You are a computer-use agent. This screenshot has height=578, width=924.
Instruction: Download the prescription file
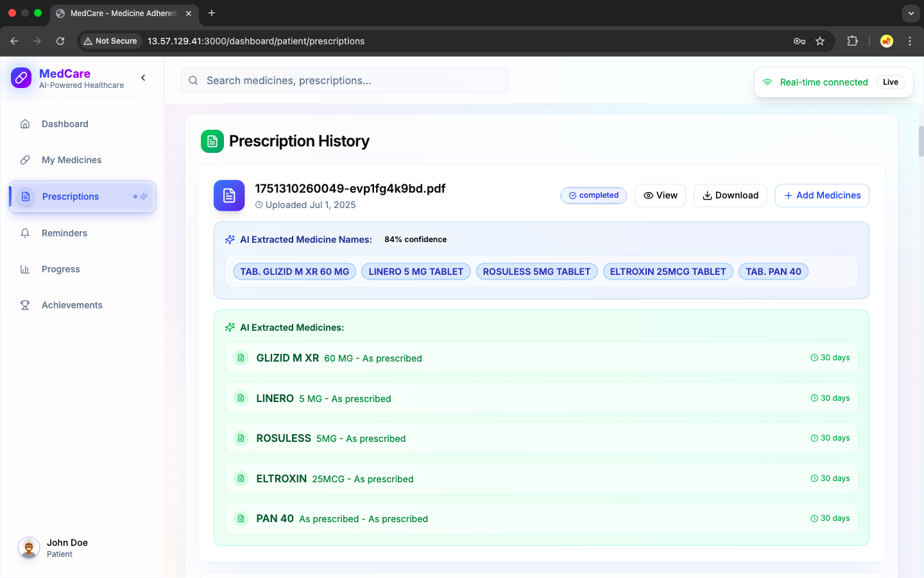coord(730,195)
